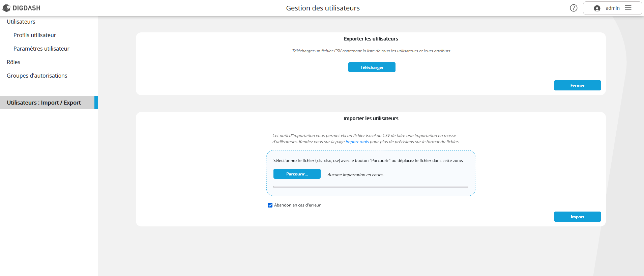The width and height of the screenshot is (644, 276).
Task: Toggle the 'Abandon en cas d'erreur' checkbox
Action: 270,205
